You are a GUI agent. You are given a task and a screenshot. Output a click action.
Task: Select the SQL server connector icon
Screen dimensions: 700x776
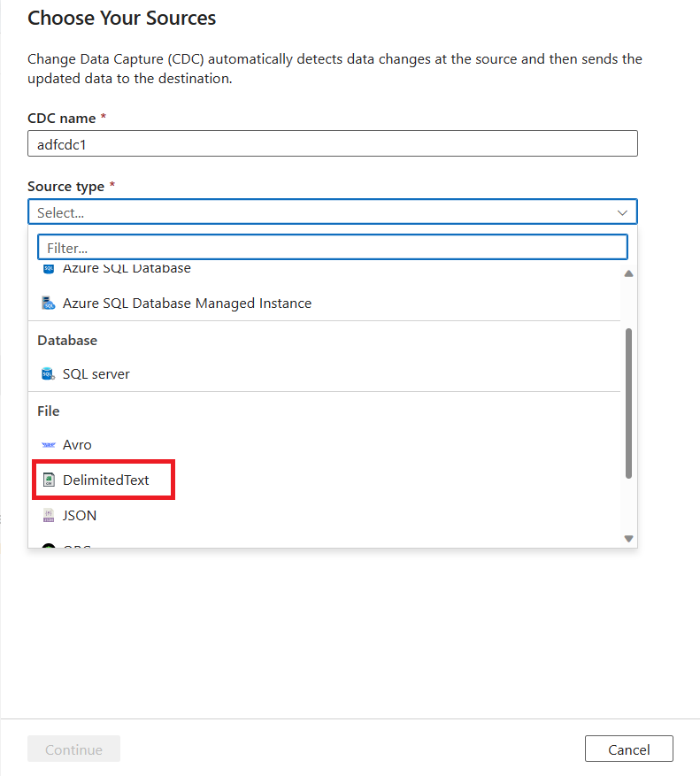pyautogui.click(x=48, y=373)
